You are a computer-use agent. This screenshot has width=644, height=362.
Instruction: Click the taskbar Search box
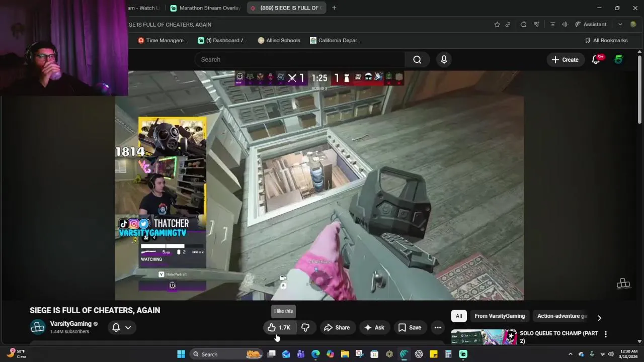point(227,354)
